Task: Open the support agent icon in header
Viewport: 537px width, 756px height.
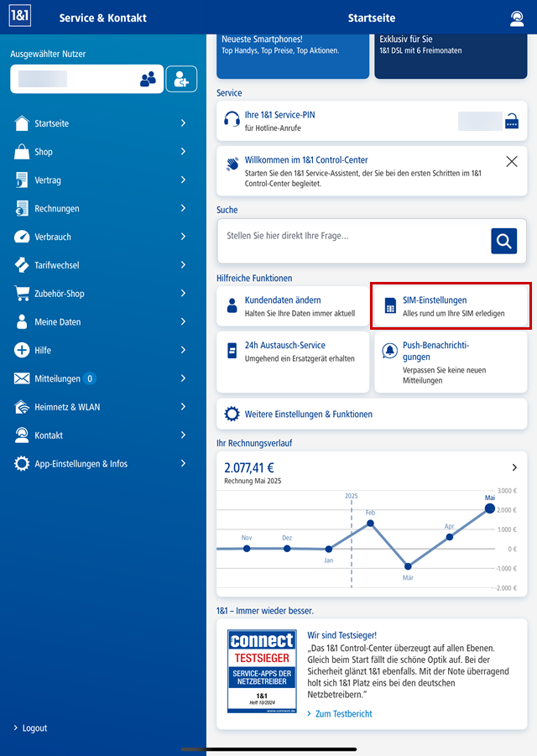Action: [x=517, y=18]
